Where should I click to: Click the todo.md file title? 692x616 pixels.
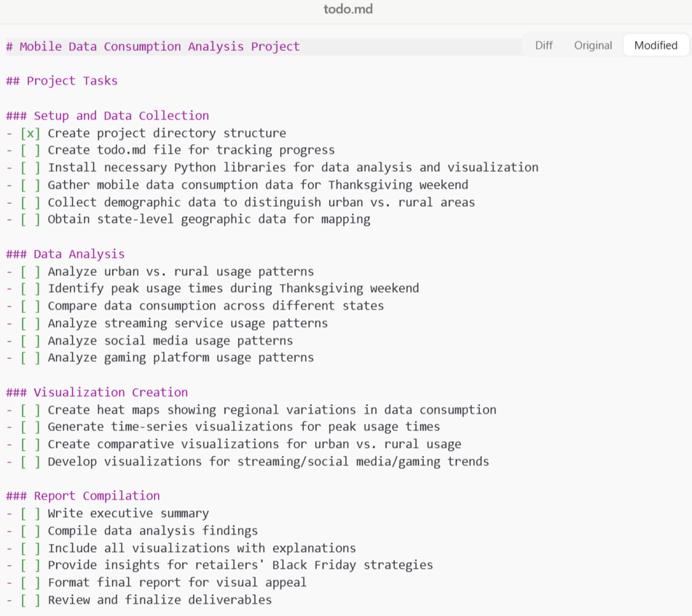[348, 9]
